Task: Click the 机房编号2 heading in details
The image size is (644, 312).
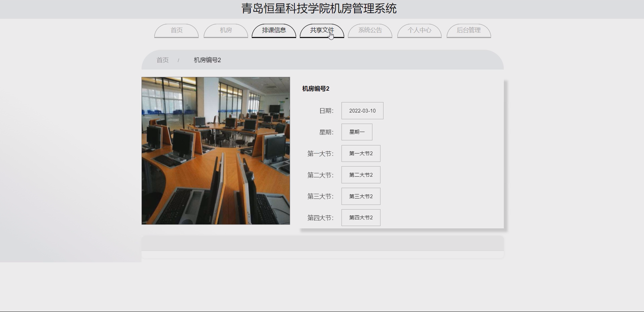Action: tap(316, 89)
